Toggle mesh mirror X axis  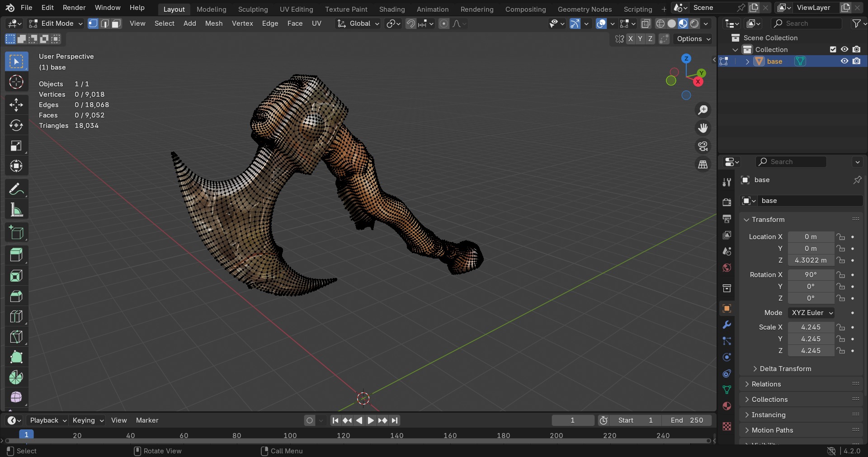630,39
